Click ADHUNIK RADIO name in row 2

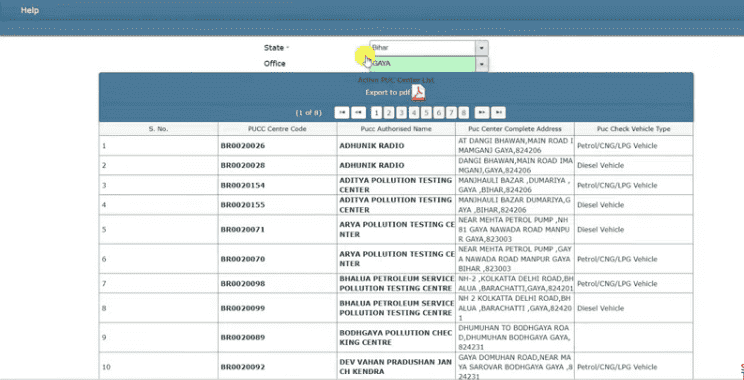click(372, 166)
